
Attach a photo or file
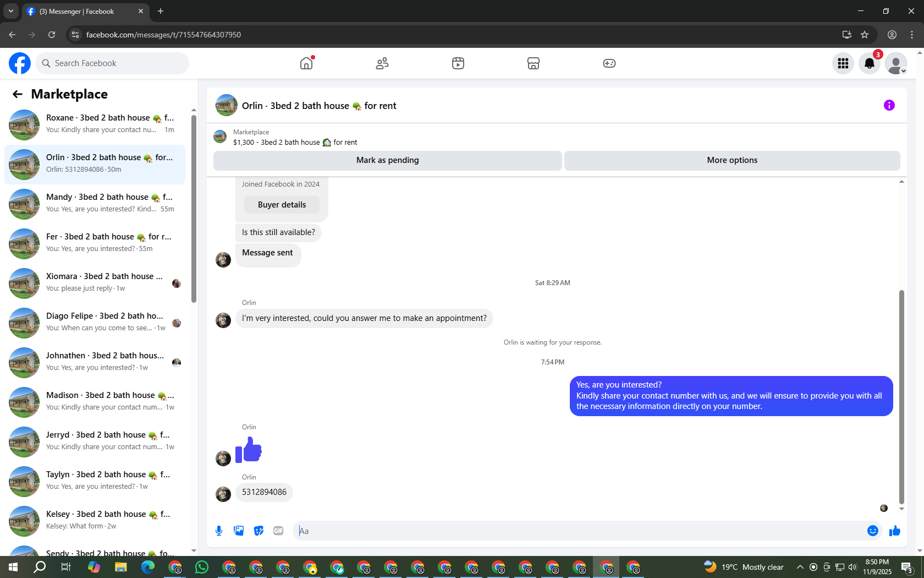coord(239,531)
